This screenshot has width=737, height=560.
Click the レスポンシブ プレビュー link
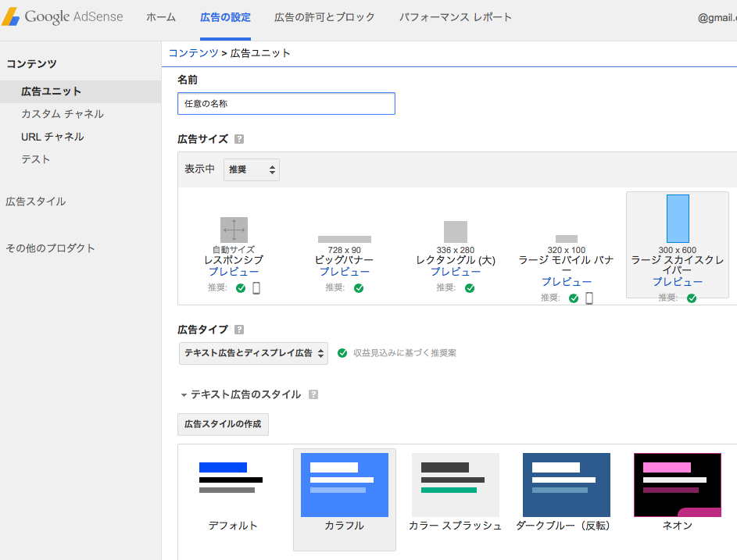[x=234, y=272]
